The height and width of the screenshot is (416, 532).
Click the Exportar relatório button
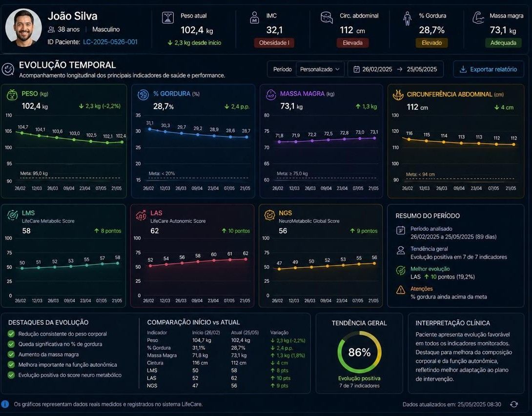488,69
